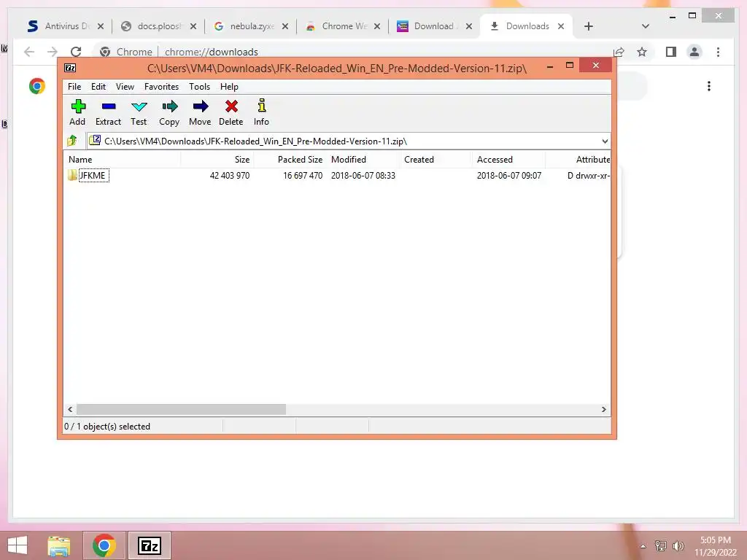Expand the archive path dropdown
The width and height of the screenshot is (747, 560).
(x=605, y=141)
